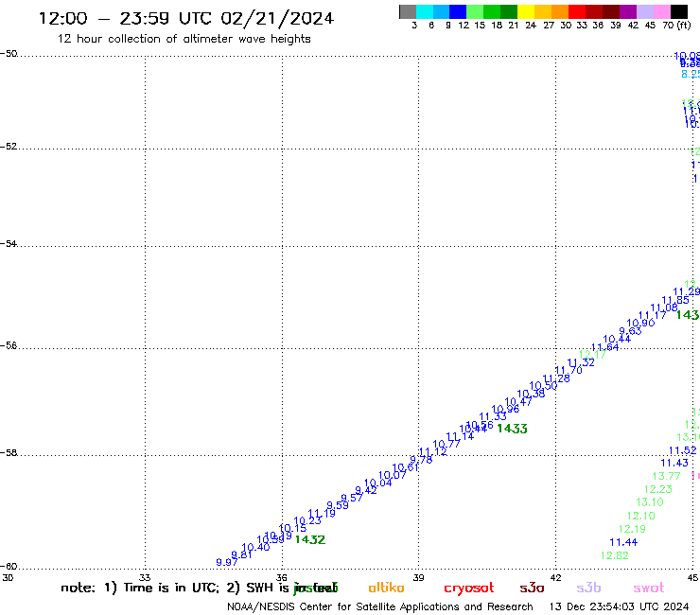Click the wave height value "10.04"
The width and height of the screenshot is (700, 615).
pyautogui.click(x=377, y=483)
